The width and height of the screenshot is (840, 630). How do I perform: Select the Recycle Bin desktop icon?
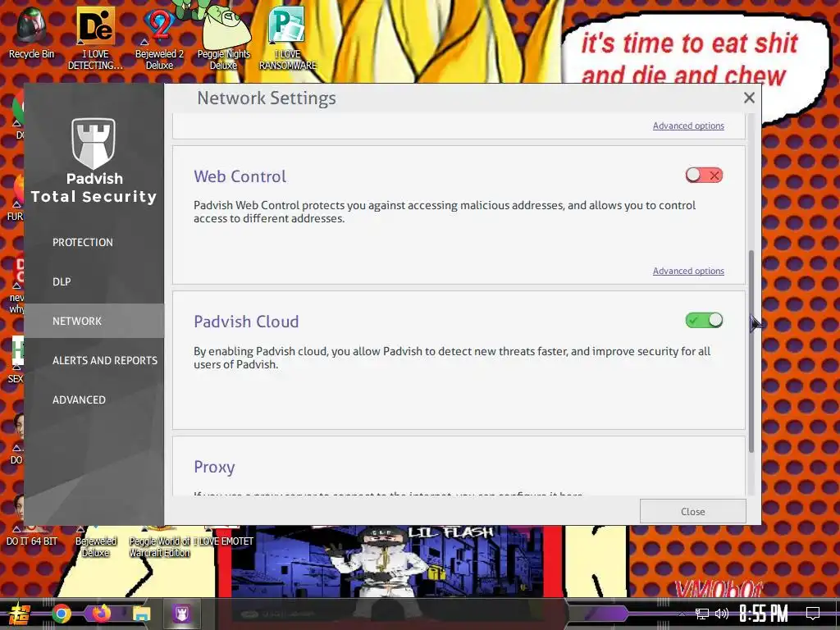click(x=32, y=32)
